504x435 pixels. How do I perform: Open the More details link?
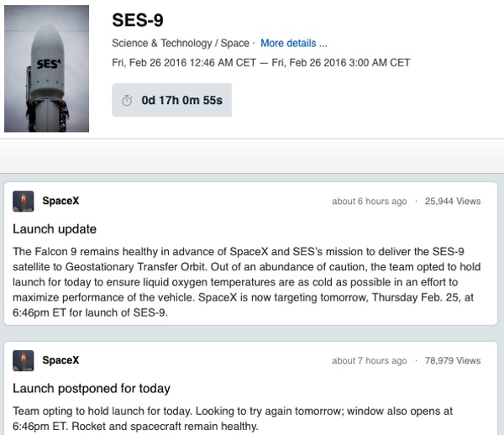293,43
